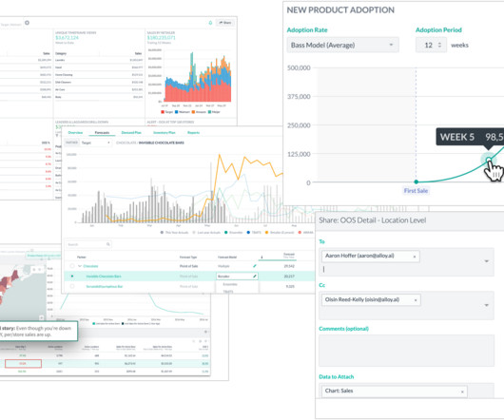Image resolution: width=504 pixels, height=420 pixels.
Task: Click the Week 5 data point on adoption curve
Action: point(489,160)
